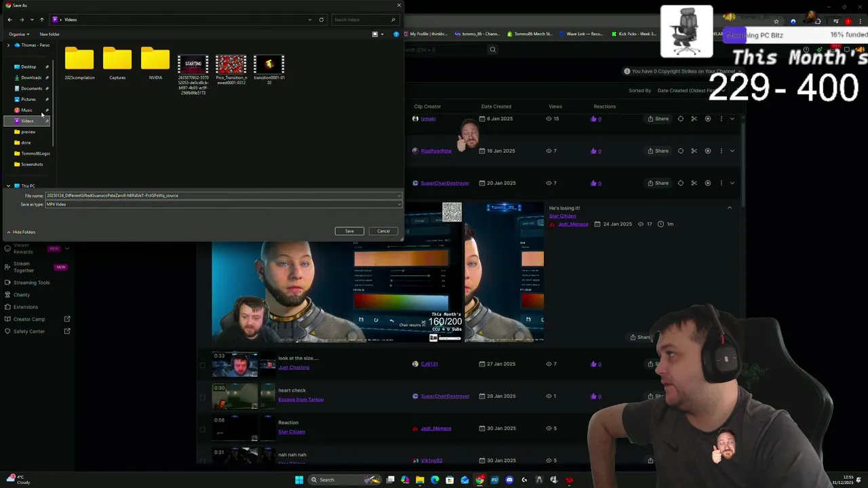
Task: Select Screenshots folder in sidebar
Action: [31, 164]
